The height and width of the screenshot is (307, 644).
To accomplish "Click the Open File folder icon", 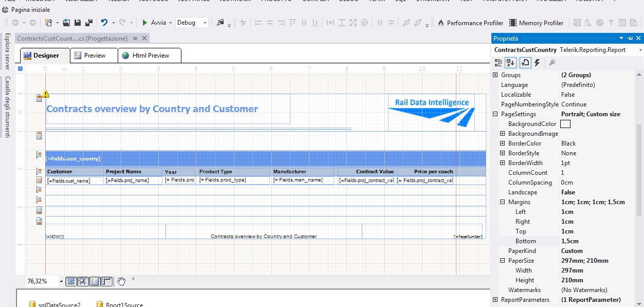I will coord(66,23).
